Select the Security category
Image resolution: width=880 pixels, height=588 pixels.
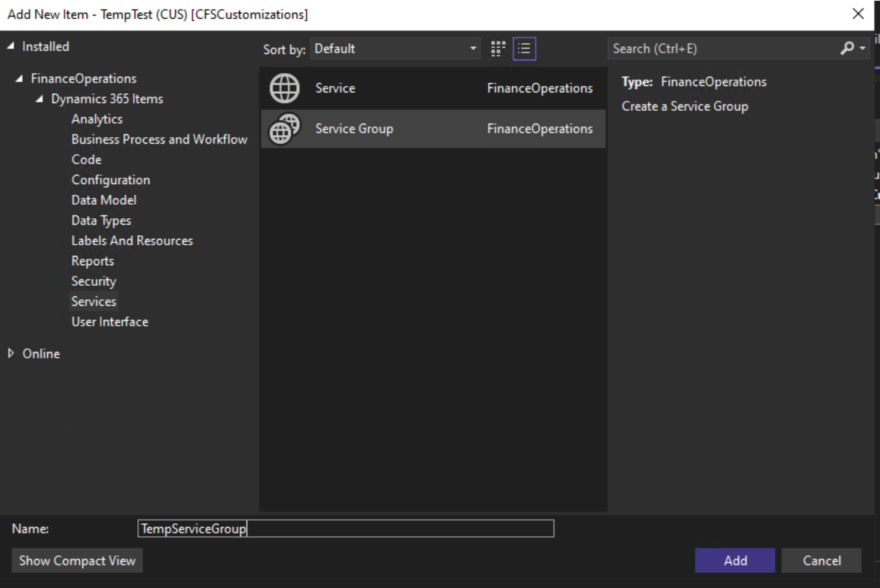pyautogui.click(x=94, y=282)
